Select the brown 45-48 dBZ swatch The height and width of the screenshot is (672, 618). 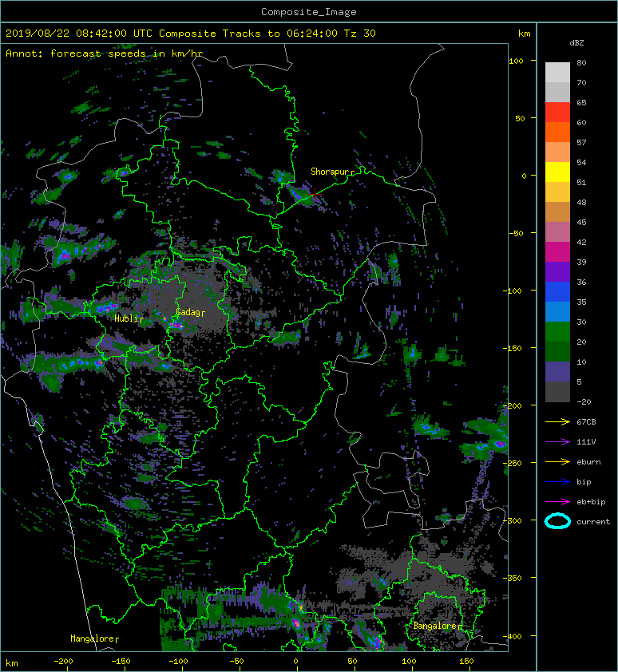pyautogui.click(x=557, y=211)
